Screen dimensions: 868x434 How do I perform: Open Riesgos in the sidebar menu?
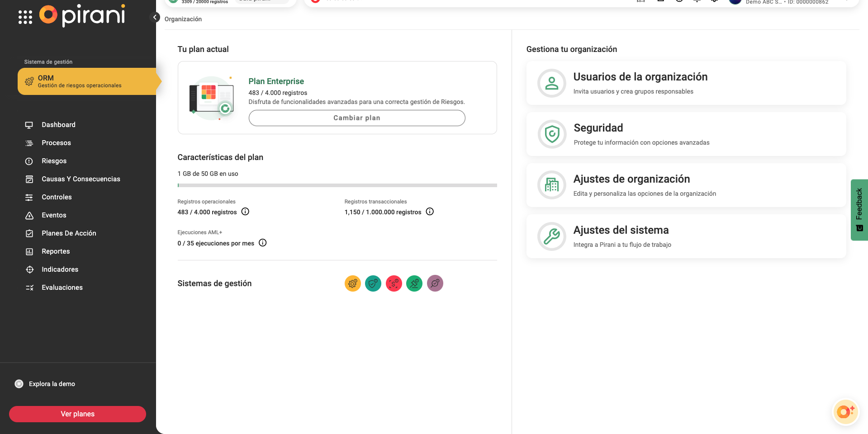pyautogui.click(x=54, y=161)
